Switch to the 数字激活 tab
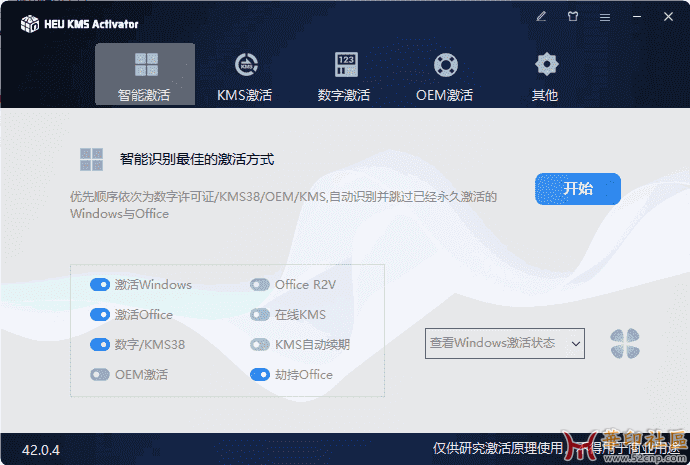Screen dimensions: 690x465 345,76
